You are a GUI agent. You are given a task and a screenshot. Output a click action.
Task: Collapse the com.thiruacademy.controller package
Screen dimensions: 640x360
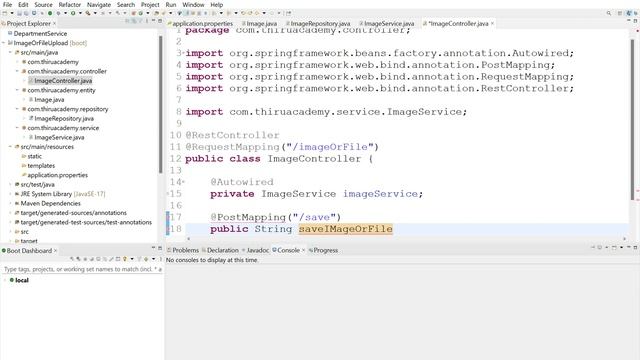click(17, 71)
